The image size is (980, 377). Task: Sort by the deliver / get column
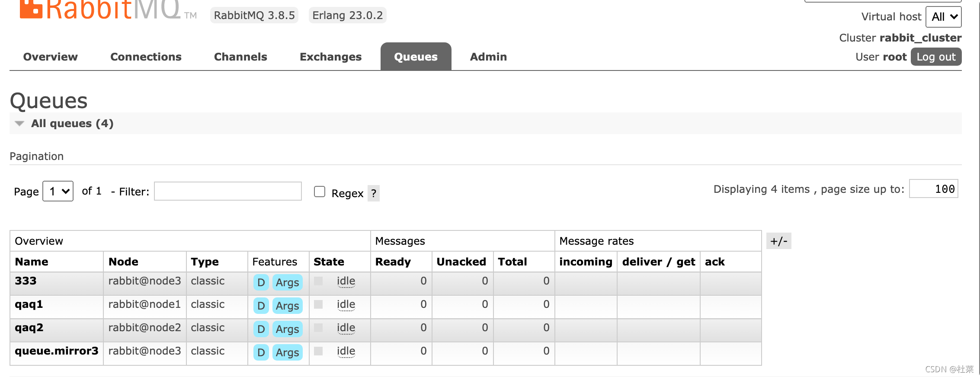coord(658,262)
